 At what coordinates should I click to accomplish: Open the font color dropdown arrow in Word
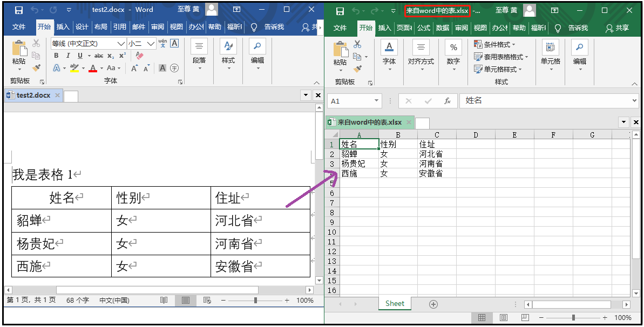tap(101, 69)
